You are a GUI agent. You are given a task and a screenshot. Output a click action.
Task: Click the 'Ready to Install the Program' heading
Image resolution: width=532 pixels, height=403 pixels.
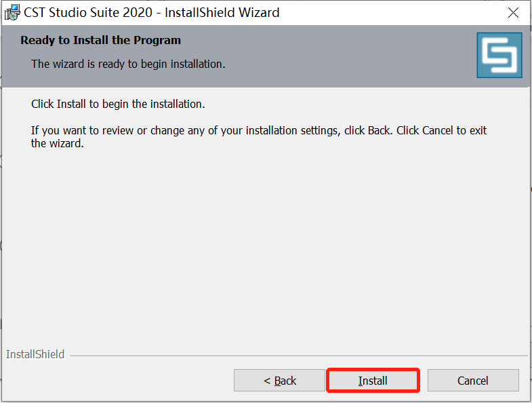[x=100, y=40]
